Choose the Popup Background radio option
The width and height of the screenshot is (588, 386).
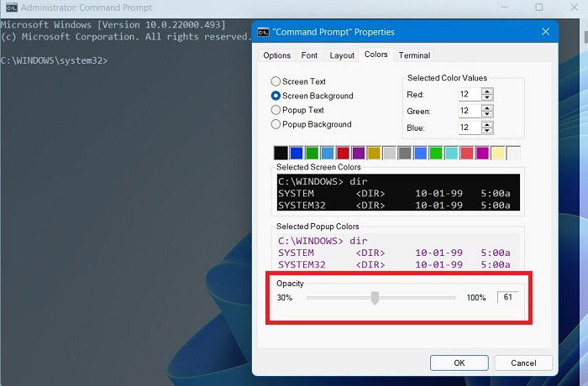tap(276, 124)
